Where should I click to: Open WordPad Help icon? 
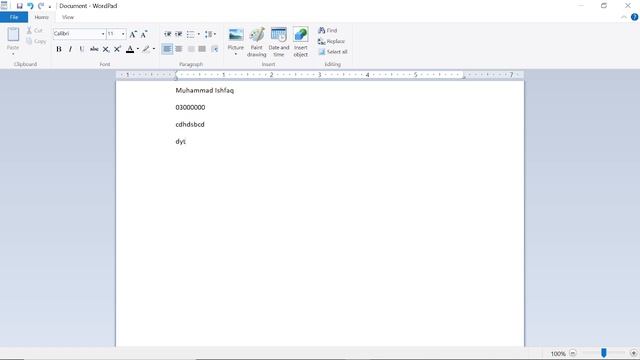(634, 17)
